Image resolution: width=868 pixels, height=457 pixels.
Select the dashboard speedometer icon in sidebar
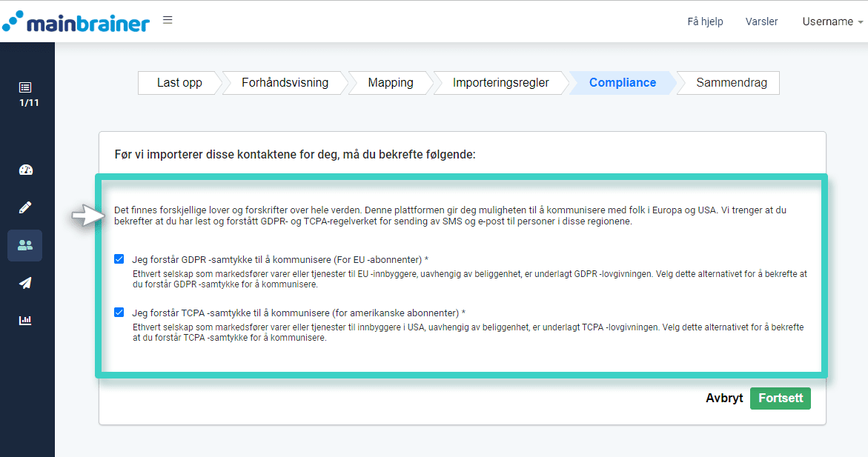coord(26,170)
